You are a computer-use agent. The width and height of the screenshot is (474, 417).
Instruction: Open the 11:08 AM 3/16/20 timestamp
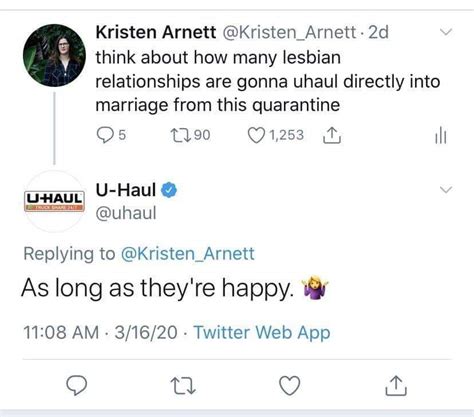100,332
